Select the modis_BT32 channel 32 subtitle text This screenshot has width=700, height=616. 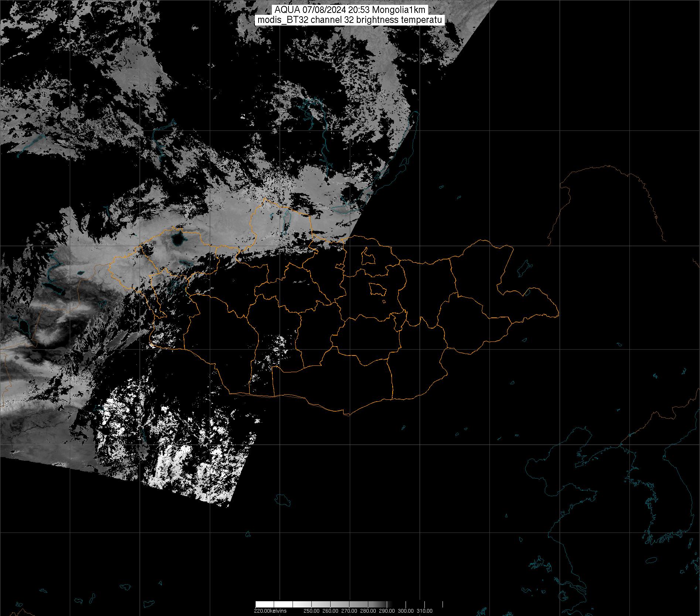[350, 20]
